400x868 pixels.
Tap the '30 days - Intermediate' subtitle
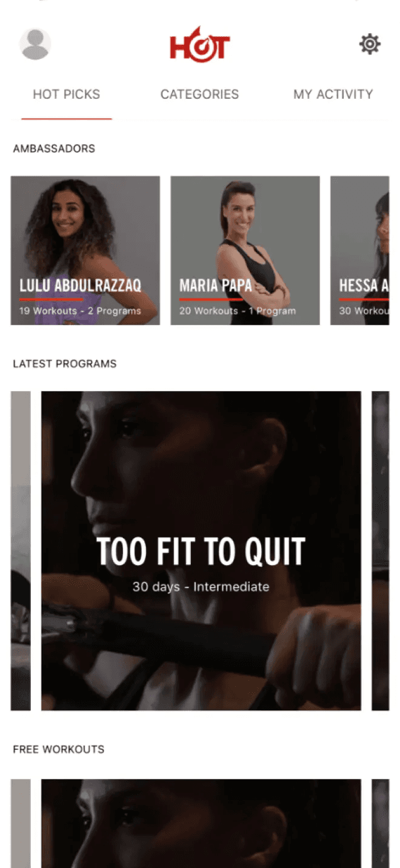(x=201, y=587)
